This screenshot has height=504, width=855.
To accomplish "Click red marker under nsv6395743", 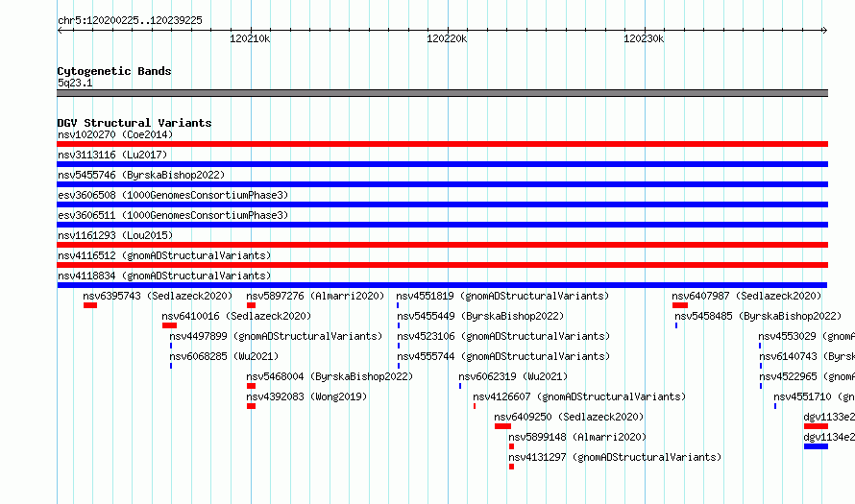I will [90, 305].
